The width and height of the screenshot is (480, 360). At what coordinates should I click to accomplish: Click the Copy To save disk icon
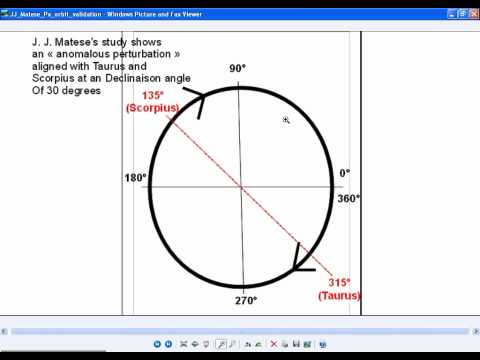(x=296, y=344)
